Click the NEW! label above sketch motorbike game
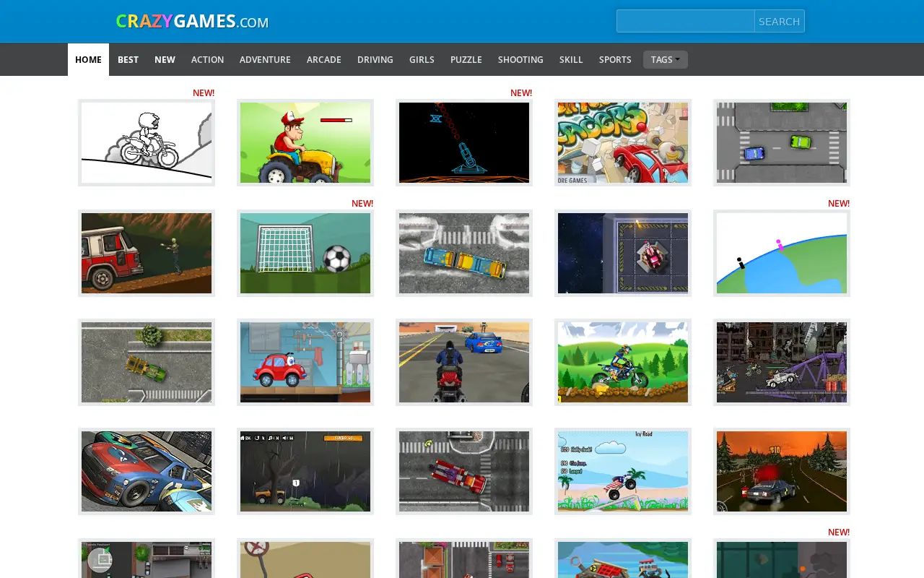This screenshot has height=578, width=924. tap(204, 93)
